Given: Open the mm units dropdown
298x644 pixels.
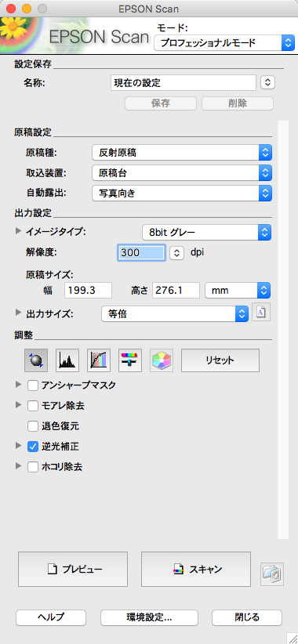Looking at the screenshot, I should 238,290.
